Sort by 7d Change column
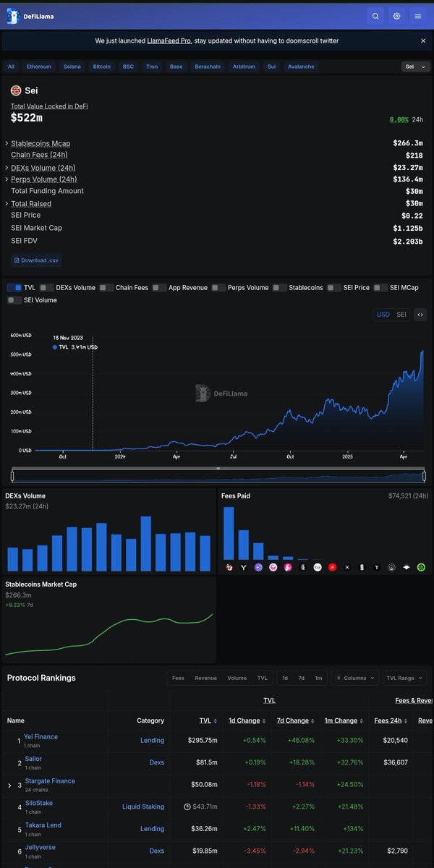This screenshot has width=434, height=868. pos(295,720)
